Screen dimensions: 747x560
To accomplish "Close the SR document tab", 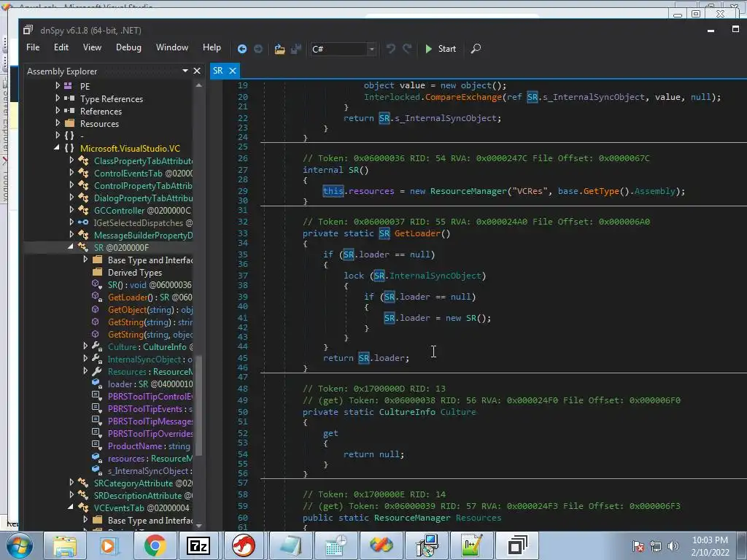I will tap(233, 71).
